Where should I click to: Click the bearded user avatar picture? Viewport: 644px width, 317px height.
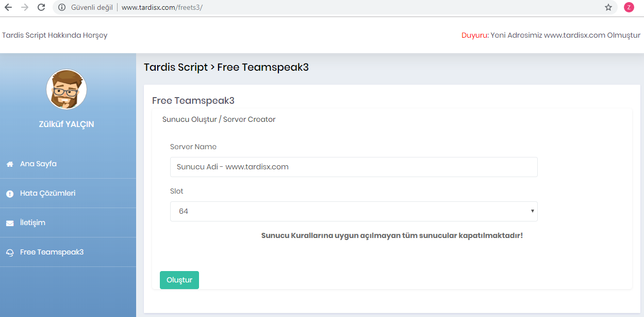click(x=67, y=90)
